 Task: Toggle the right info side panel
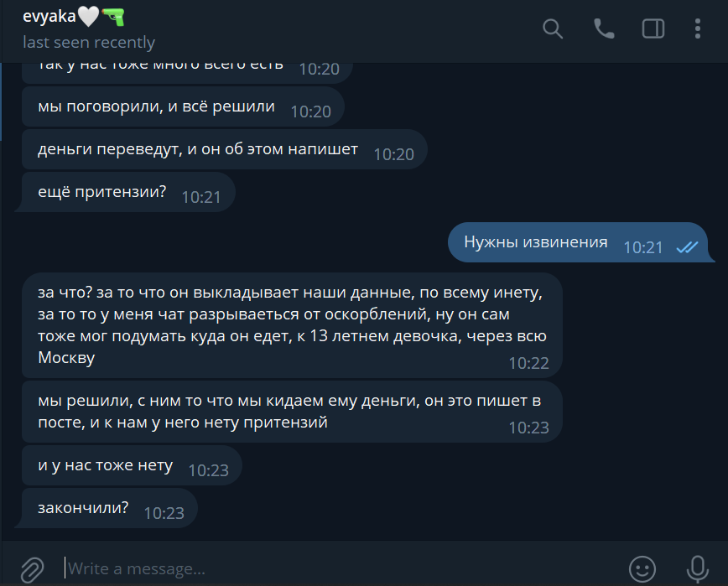click(x=653, y=29)
